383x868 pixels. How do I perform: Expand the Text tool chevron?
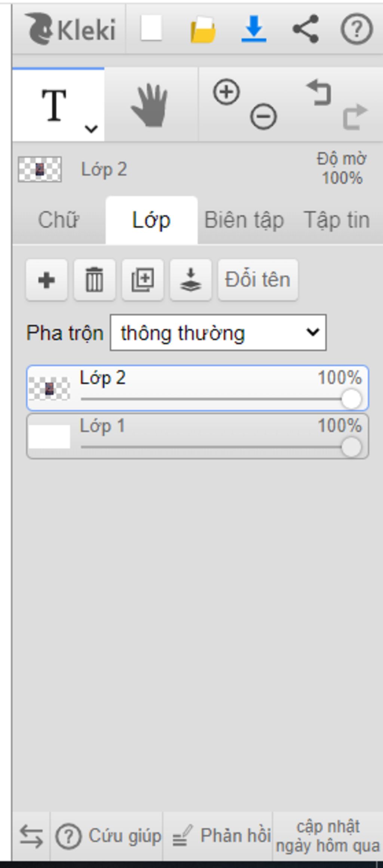coord(91,129)
